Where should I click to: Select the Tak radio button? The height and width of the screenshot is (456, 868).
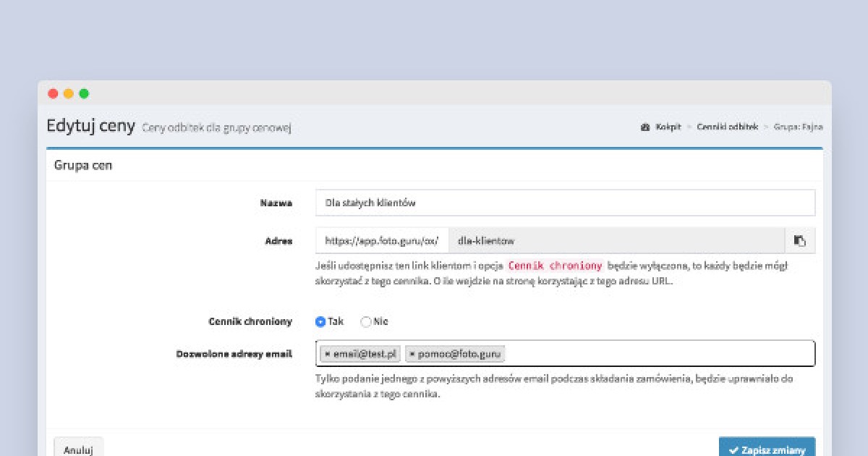[320, 321]
